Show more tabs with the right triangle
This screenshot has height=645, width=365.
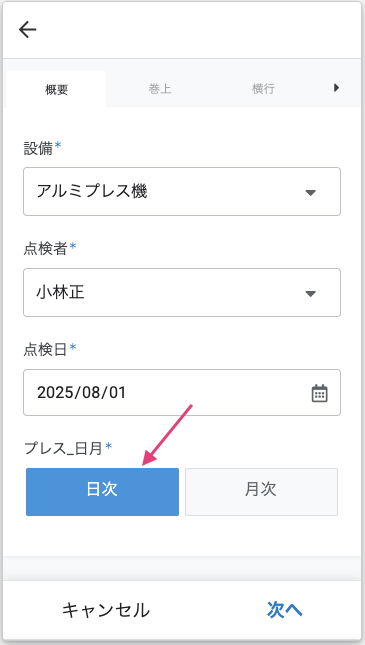click(337, 88)
